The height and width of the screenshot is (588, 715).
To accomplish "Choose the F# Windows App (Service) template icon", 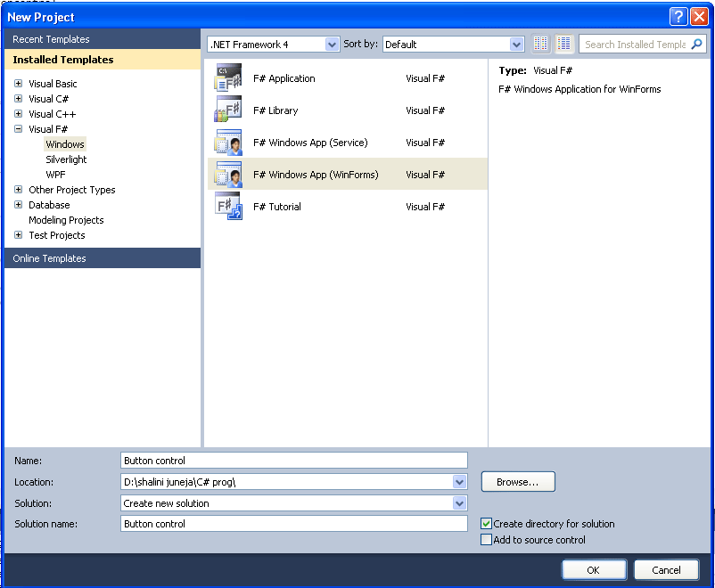I will pos(228,142).
